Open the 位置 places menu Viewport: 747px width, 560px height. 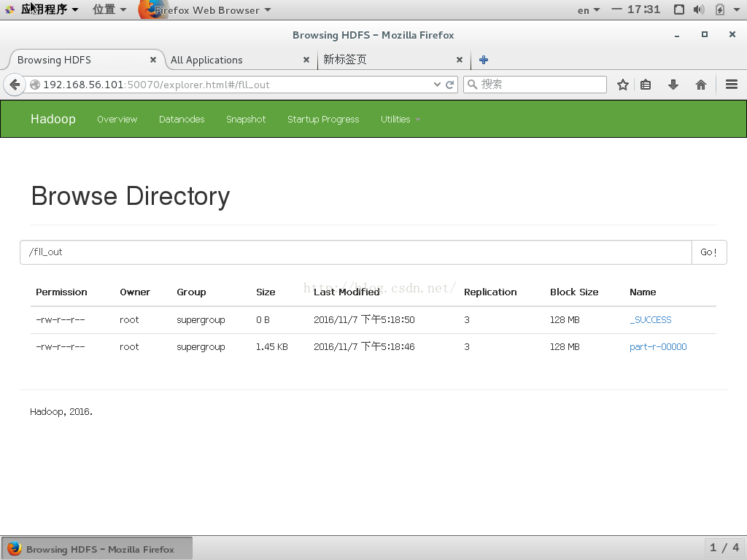coord(109,9)
